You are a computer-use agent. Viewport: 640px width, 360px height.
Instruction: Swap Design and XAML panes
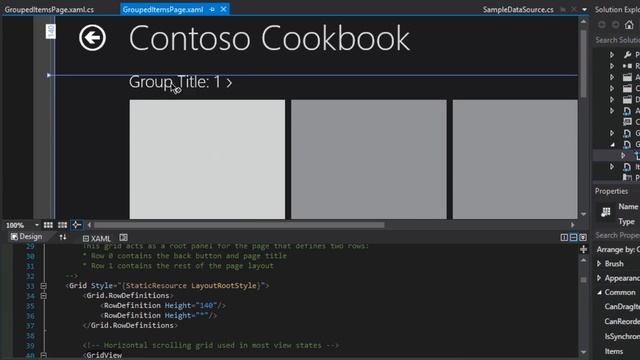[x=62, y=237]
